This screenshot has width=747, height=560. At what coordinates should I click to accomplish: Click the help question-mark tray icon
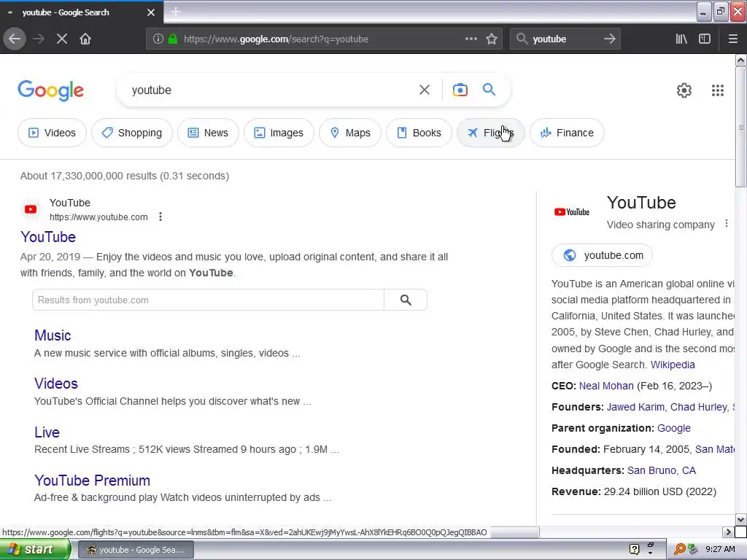(x=634, y=550)
